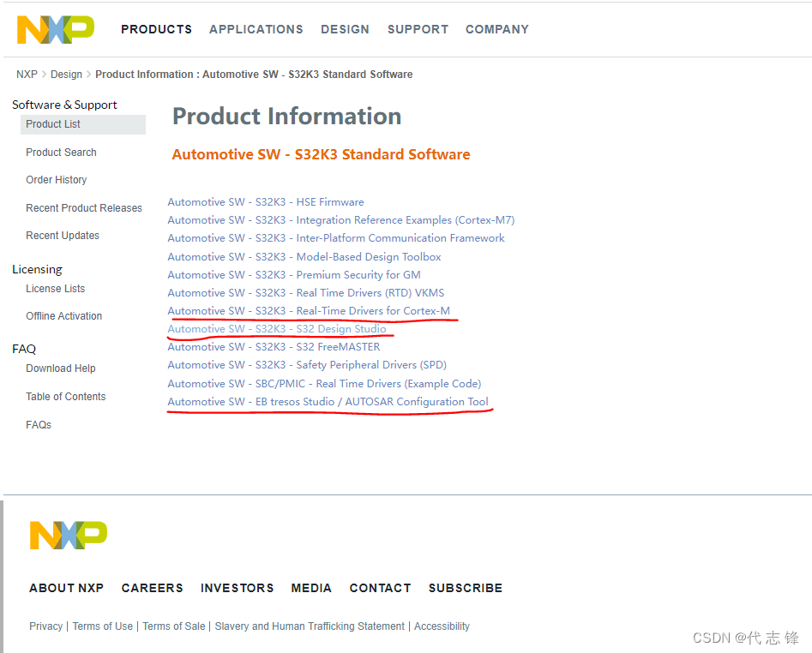Click SUBSCRIBE in the footer
This screenshot has width=812, height=653.
coord(466,589)
